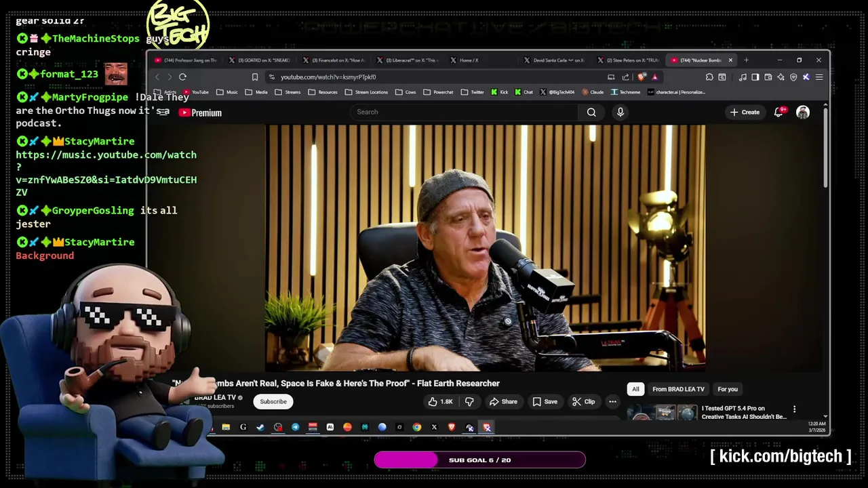Switch to the Home / X tab
This screenshot has width=868, height=488.
(x=481, y=60)
